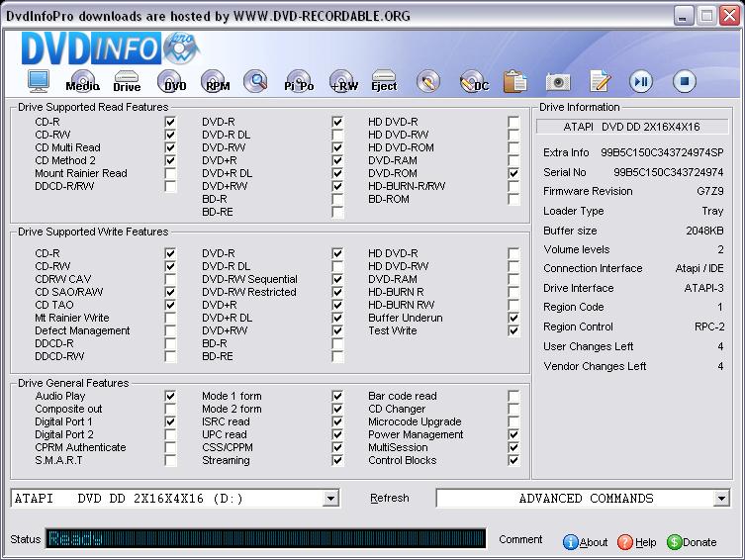The width and height of the screenshot is (745, 560).
Task: Open Help via the question mark icon
Action: pos(625,542)
